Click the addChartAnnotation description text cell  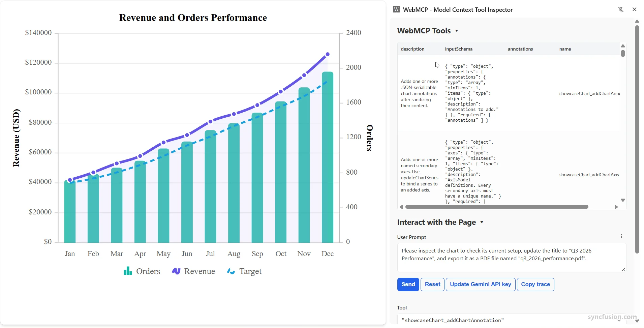click(x=420, y=93)
